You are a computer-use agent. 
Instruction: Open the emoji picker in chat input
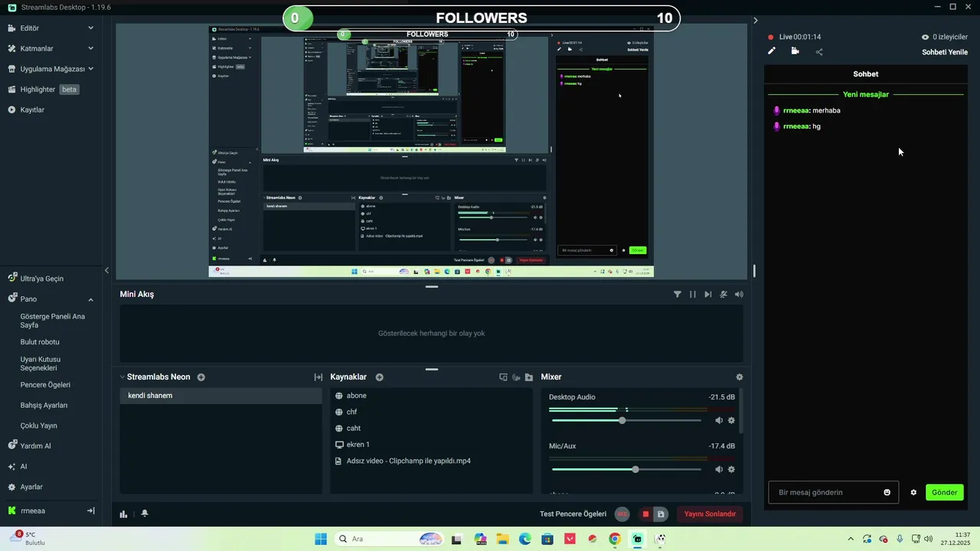pyautogui.click(x=887, y=492)
